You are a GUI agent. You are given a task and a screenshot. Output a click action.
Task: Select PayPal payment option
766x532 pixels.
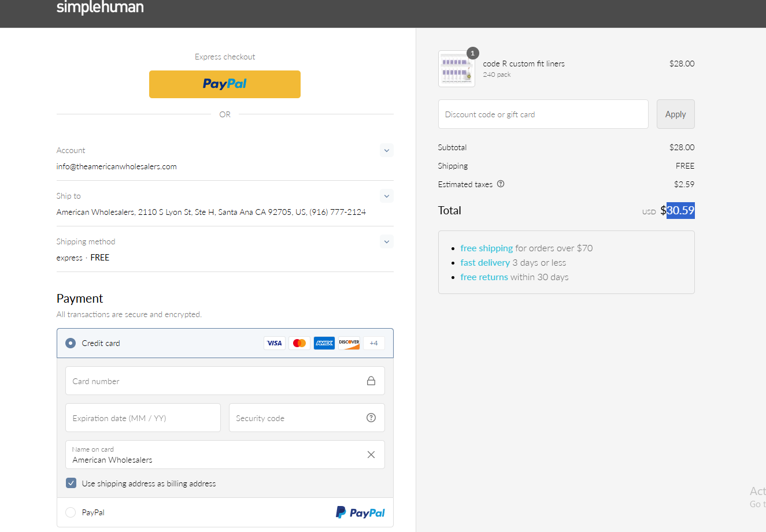(71, 512)
